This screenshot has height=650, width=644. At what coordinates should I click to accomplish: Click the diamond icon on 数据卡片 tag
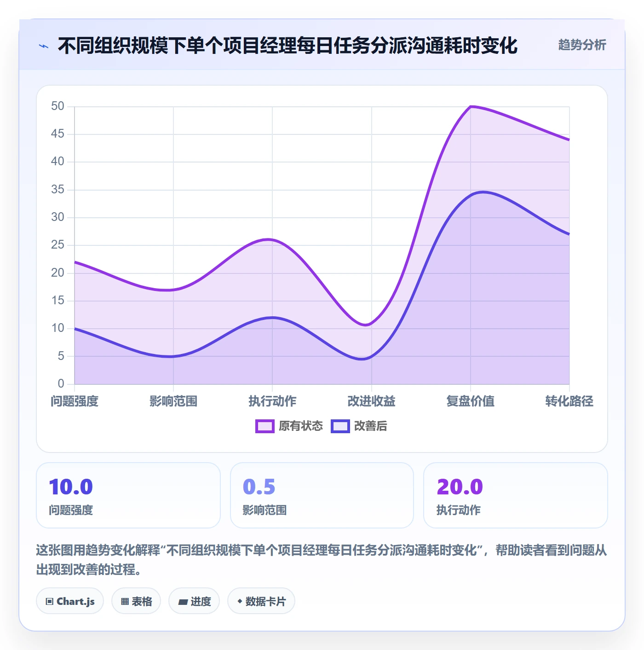240,601
